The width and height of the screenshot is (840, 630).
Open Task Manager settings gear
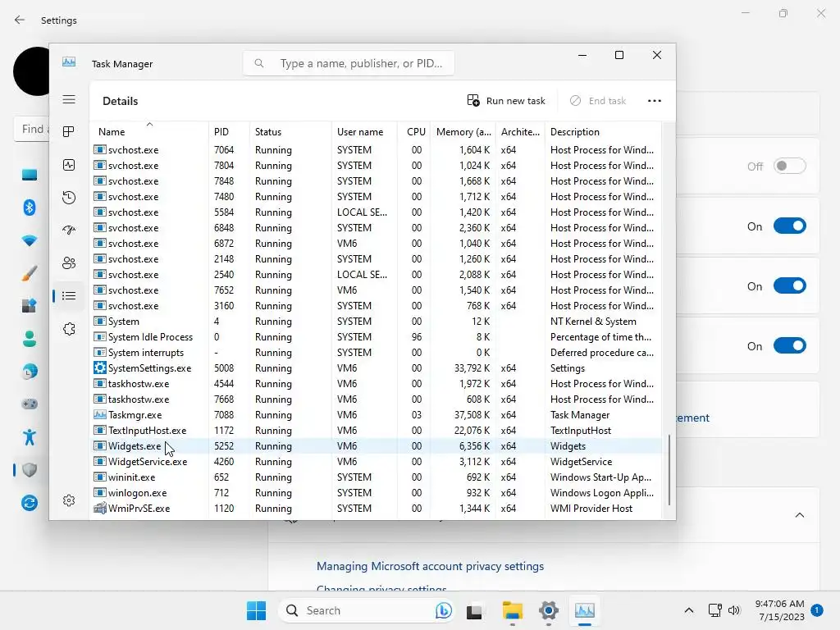(x=69, y=500)
